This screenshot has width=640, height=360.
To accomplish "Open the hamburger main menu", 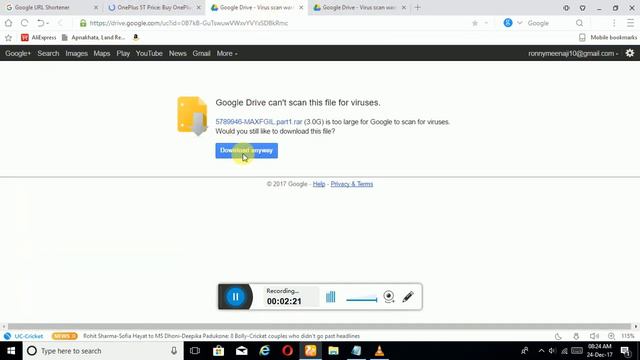I will [630, 23].
